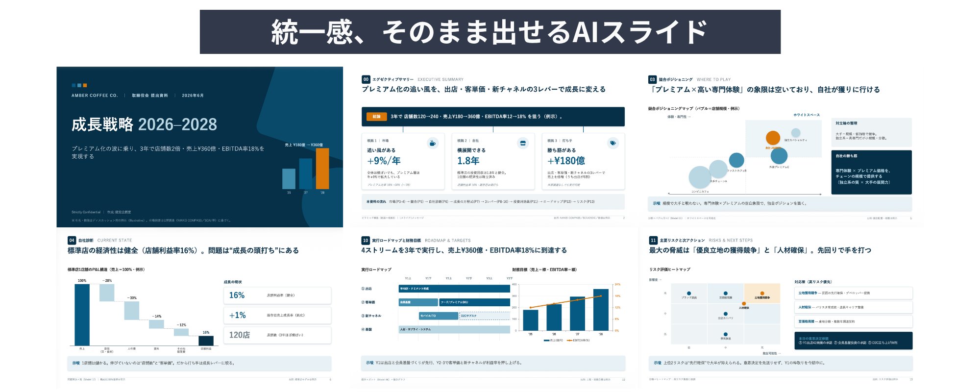980x392 pixels.
Task: Click the storefront icon in the 横展開できる card
Action: click(x=523, y=143)
